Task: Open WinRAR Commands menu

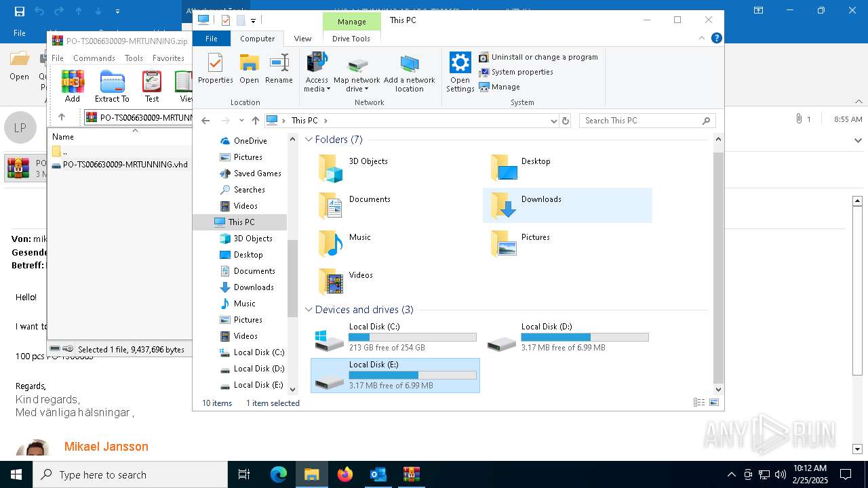Action: pos(94,58)
